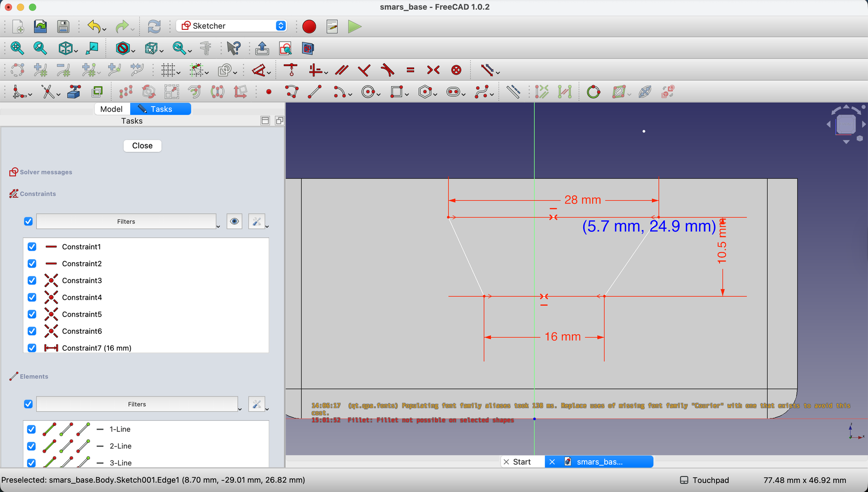Click the Close button in Tasks
Screen dimensions: 868x492
click(142, 146)
